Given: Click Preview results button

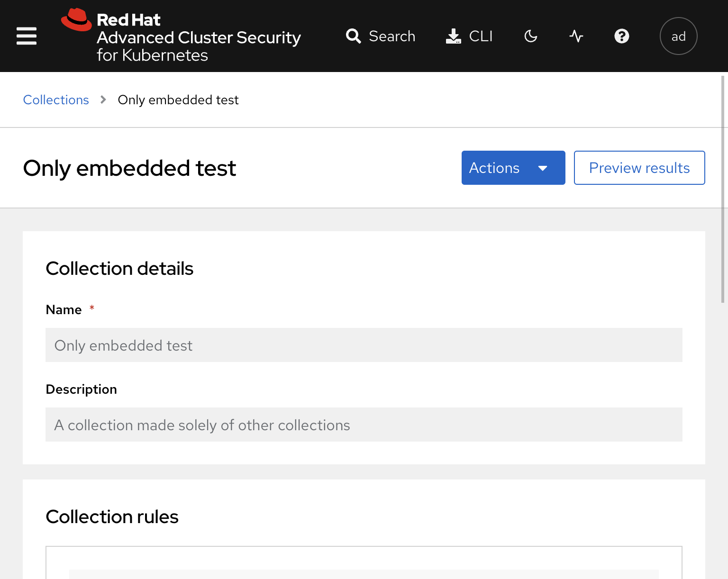Looking at the screenshot, I should click(x=639, y=168).
